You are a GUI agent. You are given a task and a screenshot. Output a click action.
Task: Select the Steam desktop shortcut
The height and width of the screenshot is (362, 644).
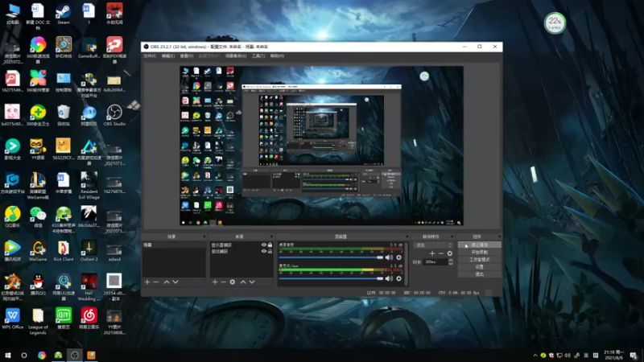click(x=64, y=14)
